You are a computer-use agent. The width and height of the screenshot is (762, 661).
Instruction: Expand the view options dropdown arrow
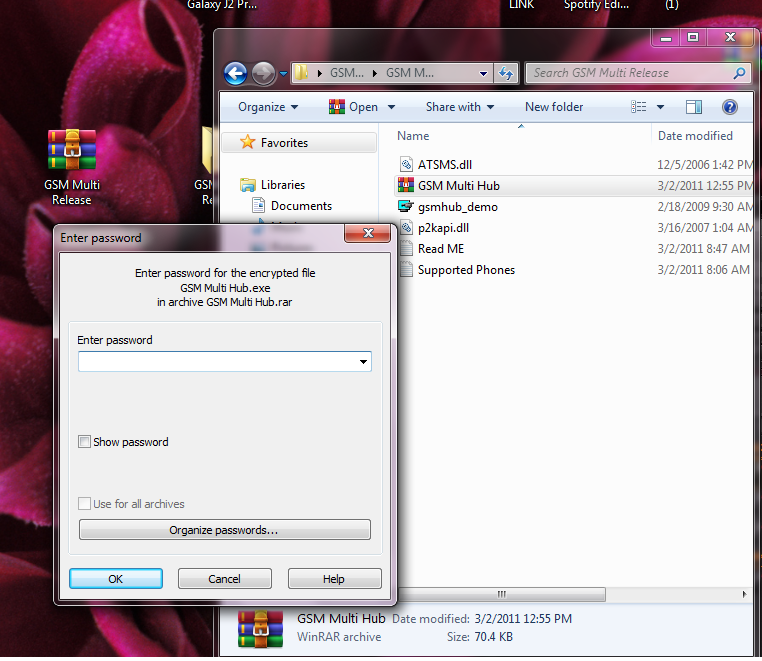pyautogui.click(x=660, y=107)
